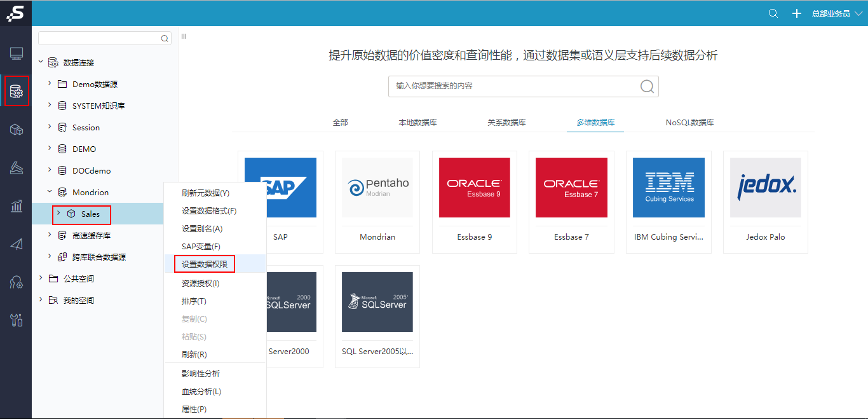Expand the 跨库联合数据源 node

click(x=50, y=257)
